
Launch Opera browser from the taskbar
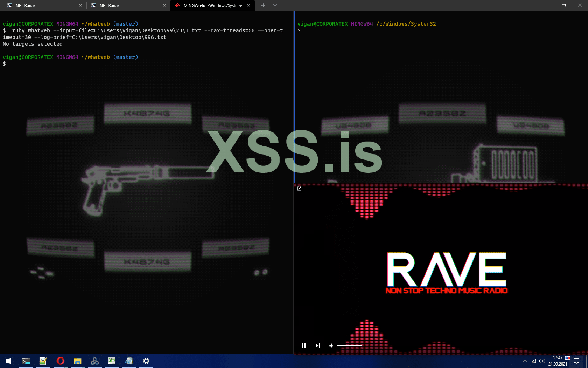60,361
